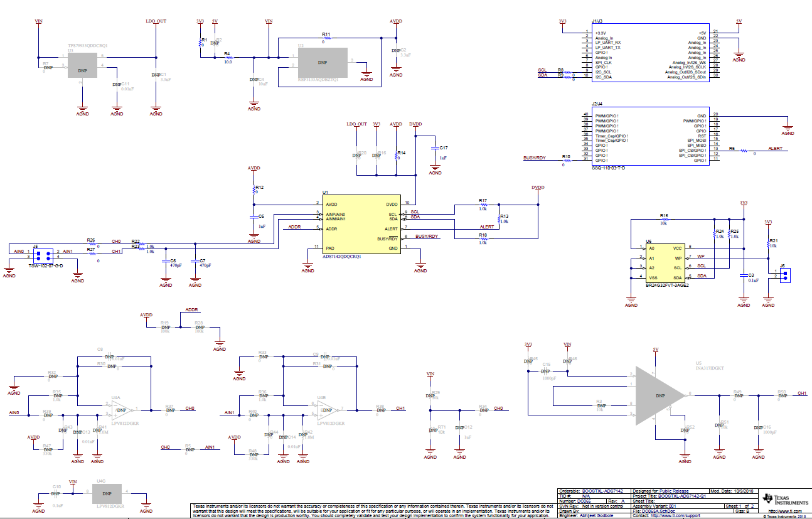The width and height of the screenshot is (812, 519).
Task: Select capacitor C6 470pF symbol
Action: tap(166, 260)
